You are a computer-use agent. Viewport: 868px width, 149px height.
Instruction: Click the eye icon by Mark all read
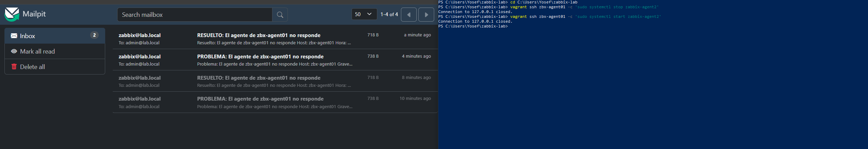pyautogui.click(x=14, y=51)
